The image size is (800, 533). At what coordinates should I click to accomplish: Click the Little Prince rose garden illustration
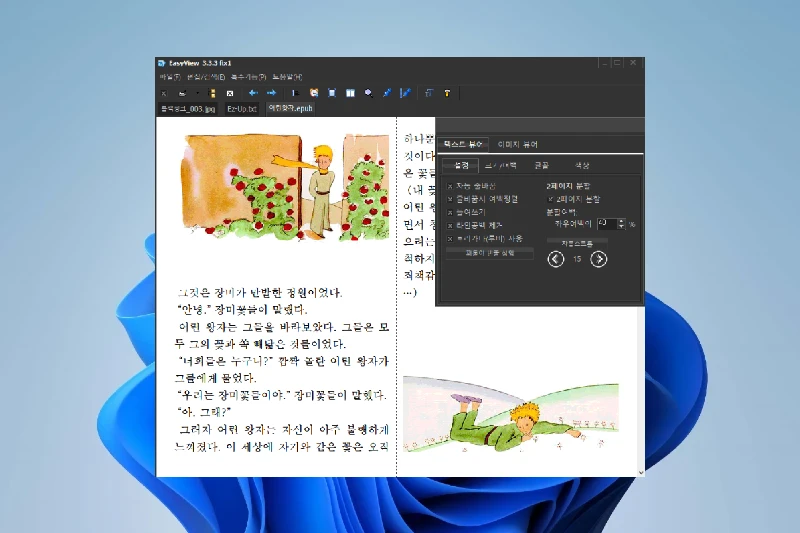click(286, 186)
